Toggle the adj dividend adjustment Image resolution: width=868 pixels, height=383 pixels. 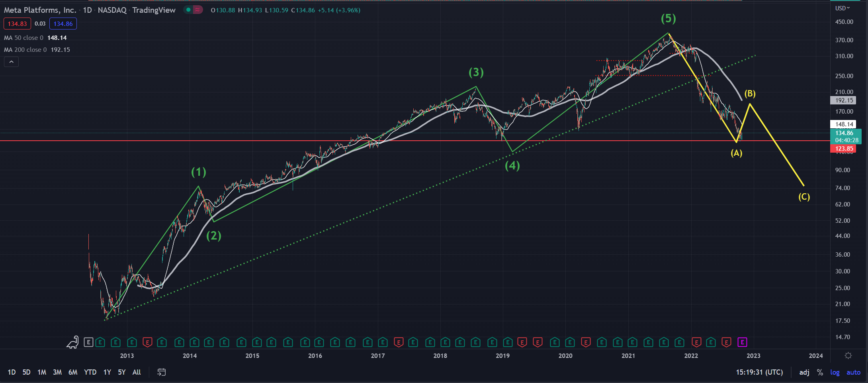(804, 372)
